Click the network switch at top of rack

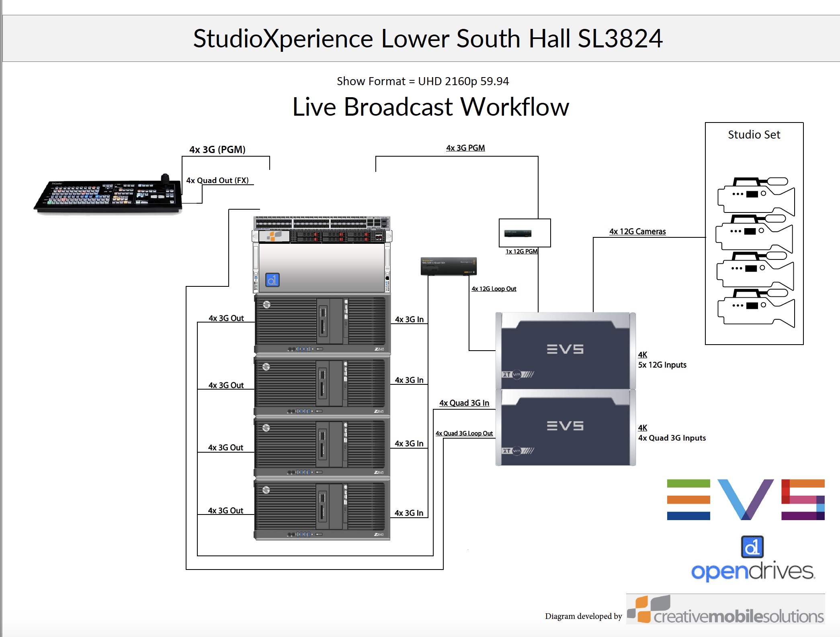click(x=322, y=223)
